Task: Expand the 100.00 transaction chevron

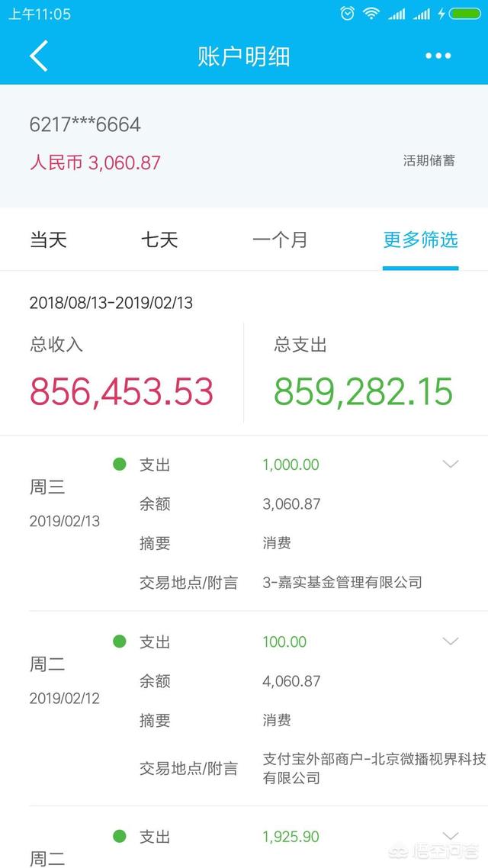Action: point(451,641)
